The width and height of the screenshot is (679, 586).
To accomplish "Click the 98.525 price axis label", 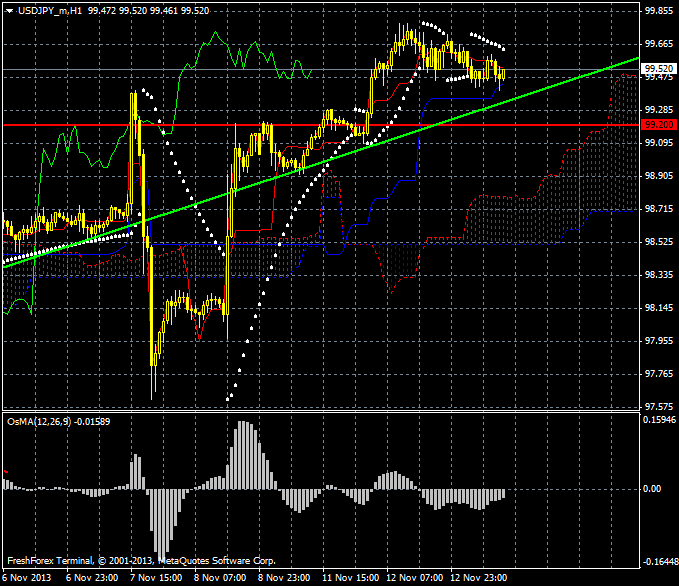I will (658, 242).
